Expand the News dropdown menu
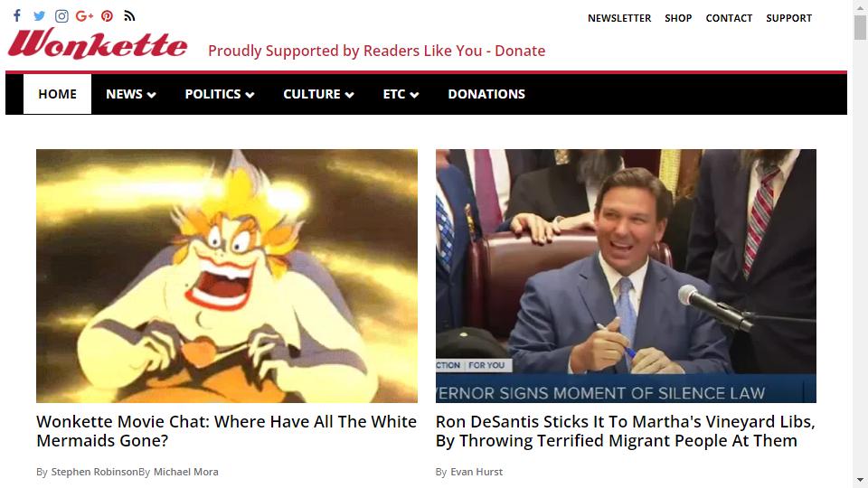The height and width of the screenshot is (488, 868). (x=130, y=94)
